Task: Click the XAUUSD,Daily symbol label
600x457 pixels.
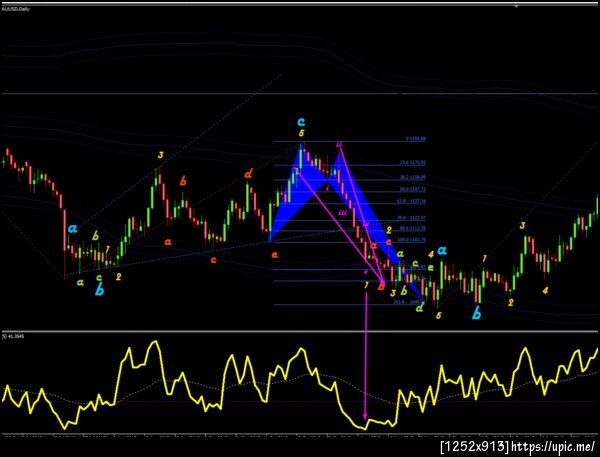Action: [x=16, y=8]
